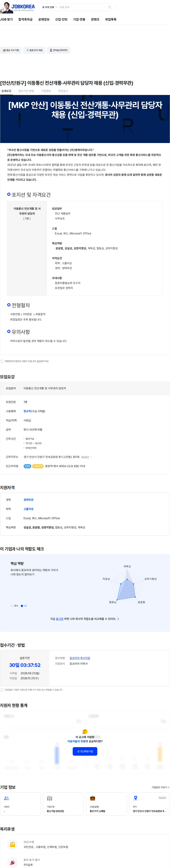Click the 위치 map pin icon
Screen dimensions: 170x868
pyautogui.click(x=136, y=798)
